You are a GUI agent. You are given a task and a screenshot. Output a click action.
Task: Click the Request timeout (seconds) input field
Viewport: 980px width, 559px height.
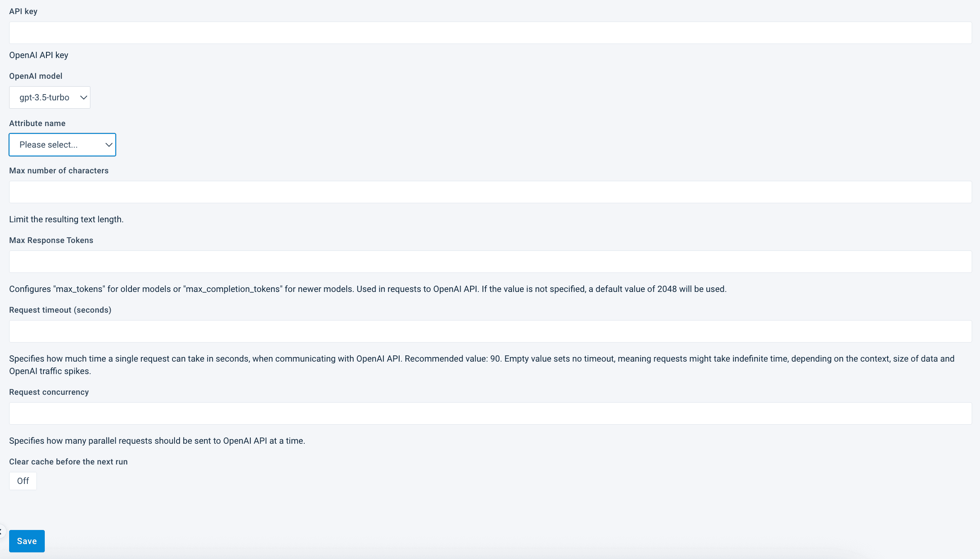pos(490,331)
